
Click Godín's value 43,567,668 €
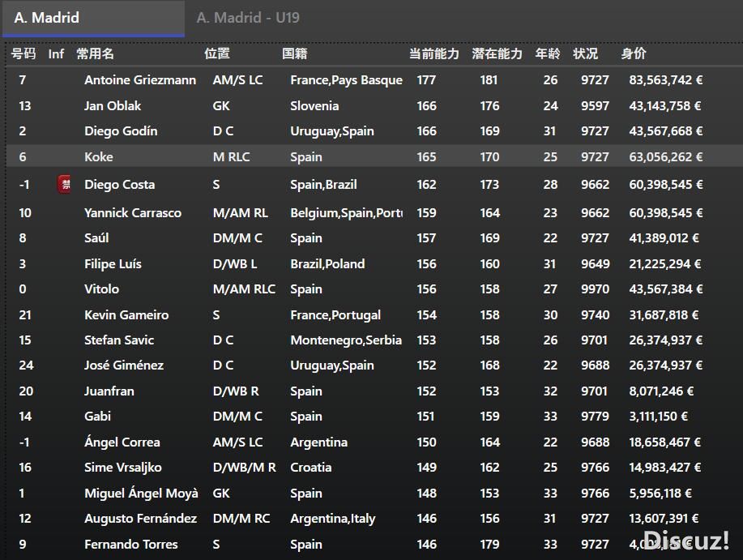pyautogui.click(x=666, y=131)
